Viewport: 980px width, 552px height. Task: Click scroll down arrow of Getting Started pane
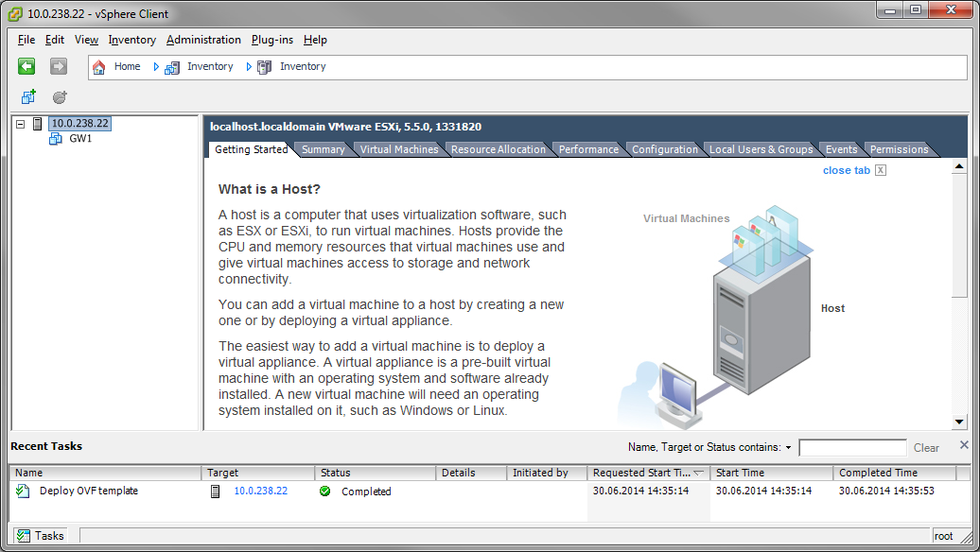959,422
